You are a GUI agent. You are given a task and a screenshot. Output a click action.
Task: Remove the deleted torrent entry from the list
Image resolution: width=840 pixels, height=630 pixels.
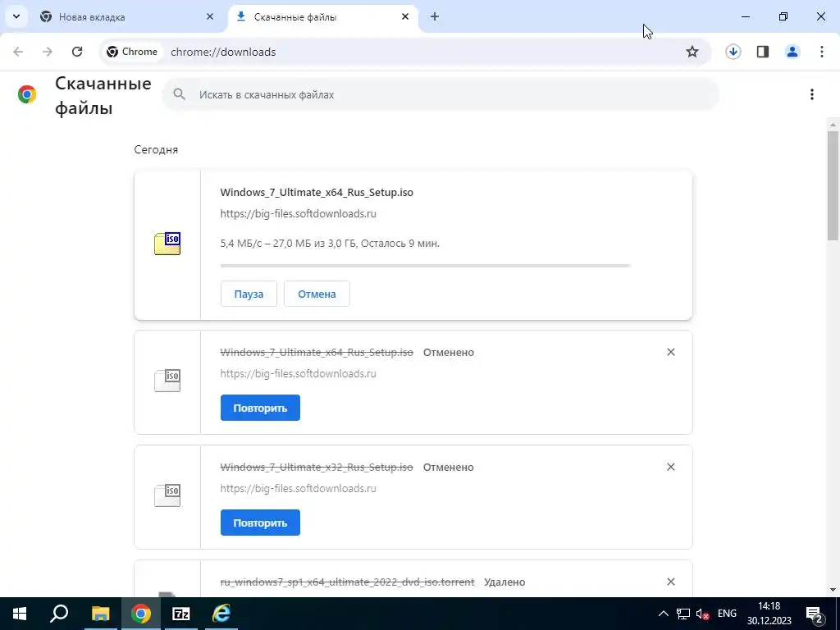[x=671, y=582]
